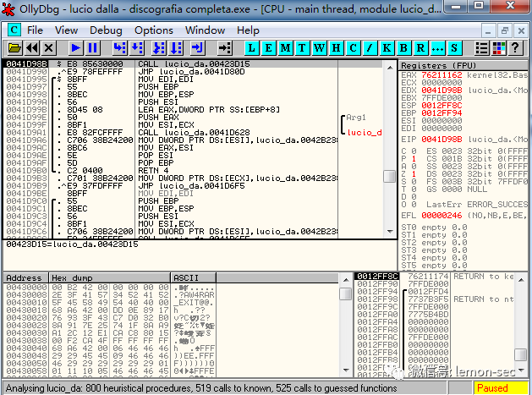
Task: Open the Window menu
Action: [x=205, y=30]
